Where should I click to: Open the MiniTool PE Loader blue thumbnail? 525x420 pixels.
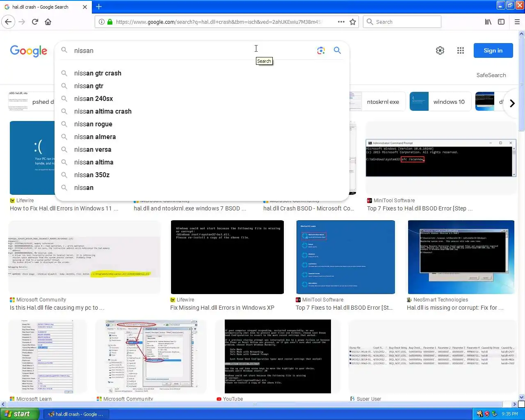tap(346, 257)
